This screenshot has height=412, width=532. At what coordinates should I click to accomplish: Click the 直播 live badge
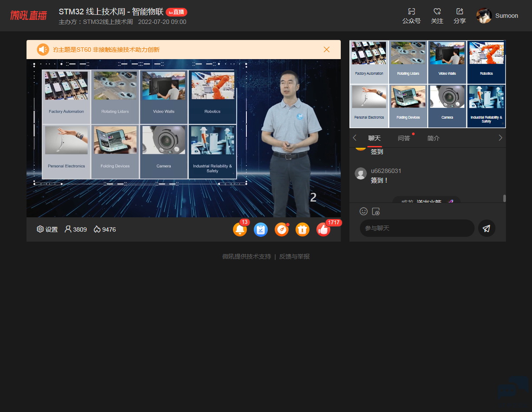[176, 12]
